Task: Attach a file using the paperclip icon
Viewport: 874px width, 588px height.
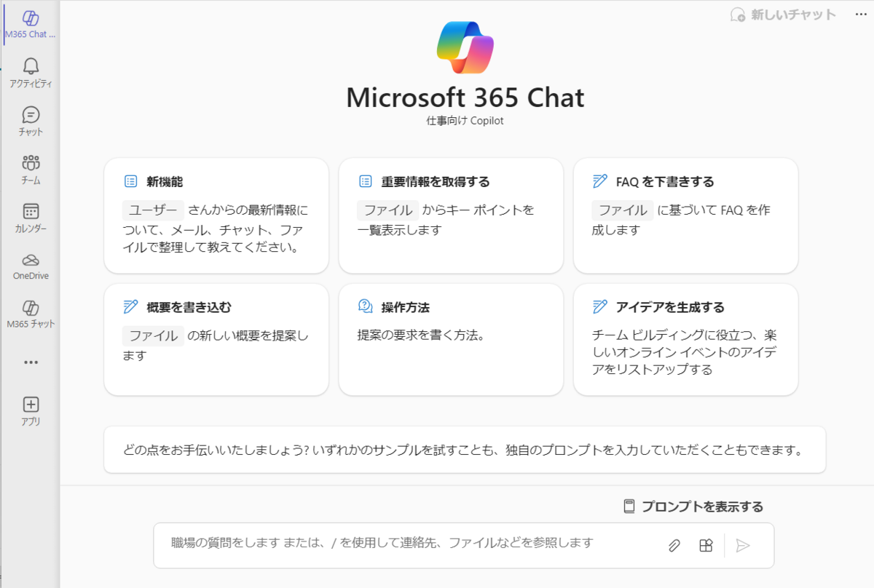Action: (x=674, y=544)
